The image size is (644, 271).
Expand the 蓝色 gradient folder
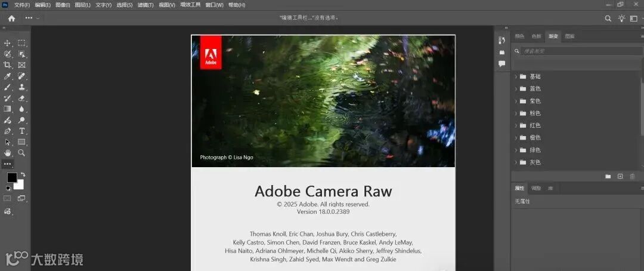516,88
